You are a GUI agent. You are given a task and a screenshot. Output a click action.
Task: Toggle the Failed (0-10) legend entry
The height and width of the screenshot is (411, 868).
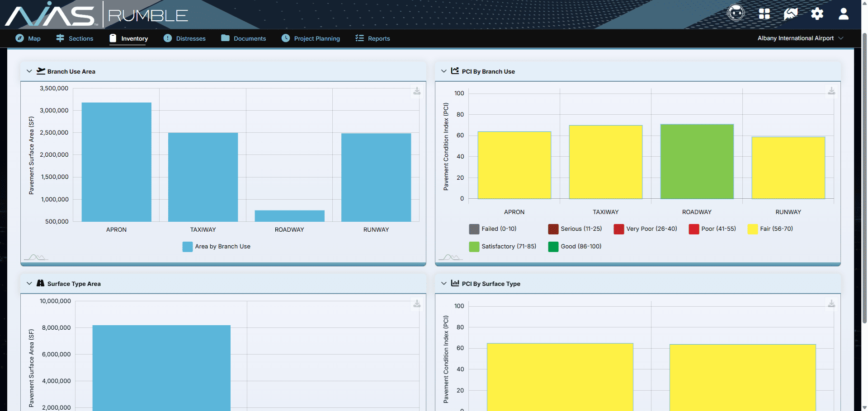(x=493, y=229)
